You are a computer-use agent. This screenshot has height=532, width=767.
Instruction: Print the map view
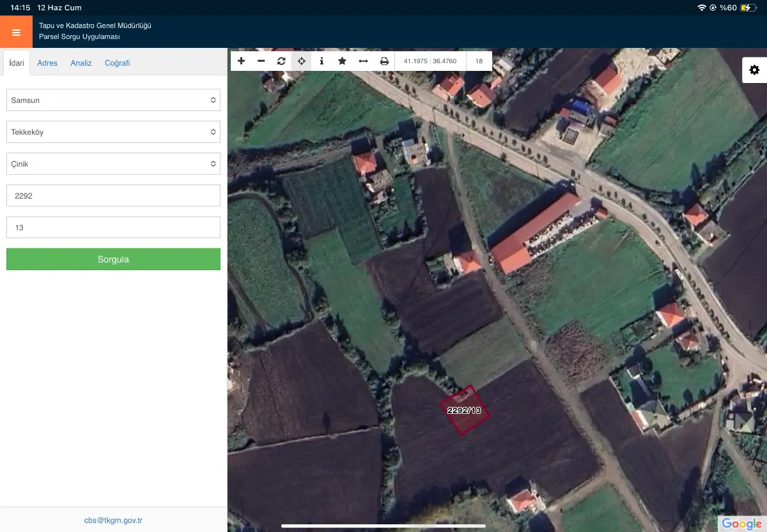384,61
